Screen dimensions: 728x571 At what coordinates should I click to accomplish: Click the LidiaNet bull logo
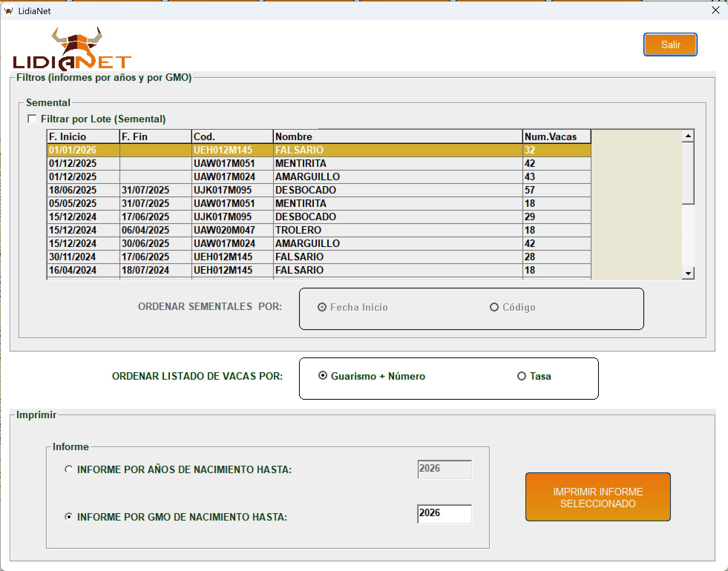(x=72, y=49)
